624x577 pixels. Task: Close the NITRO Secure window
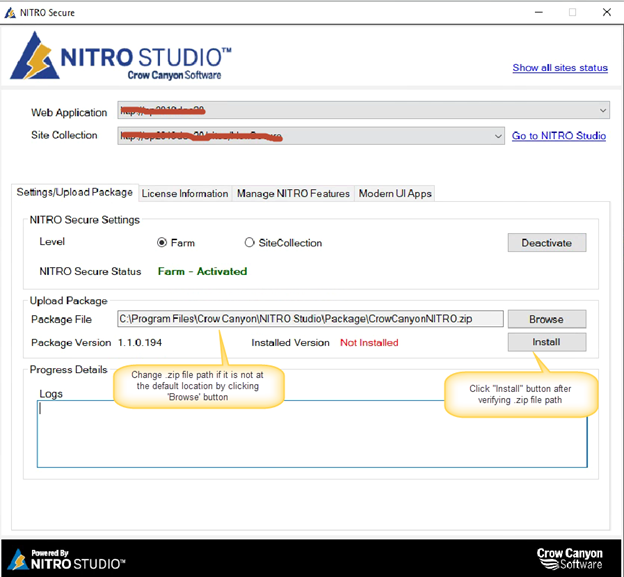click(x=606, y=12)
